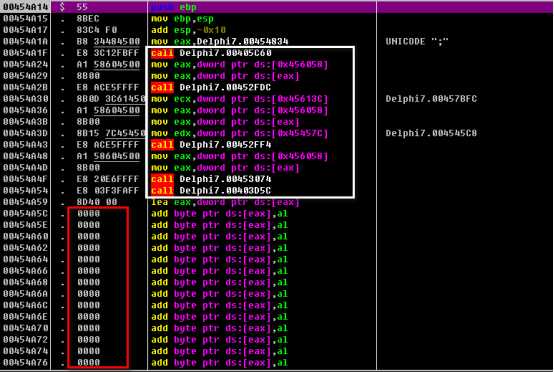Click add byte ptr instruction on row 00454A6A

tap(219, 294)
